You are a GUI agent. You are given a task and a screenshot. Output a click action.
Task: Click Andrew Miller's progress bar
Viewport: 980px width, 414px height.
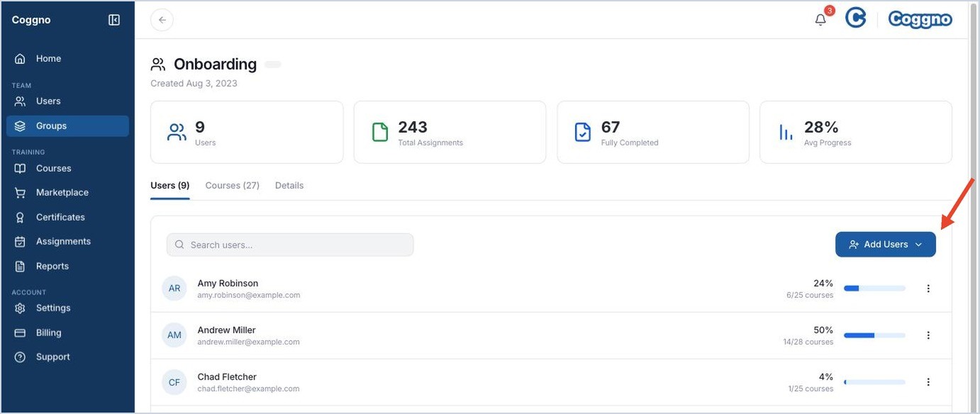[874, 335]
